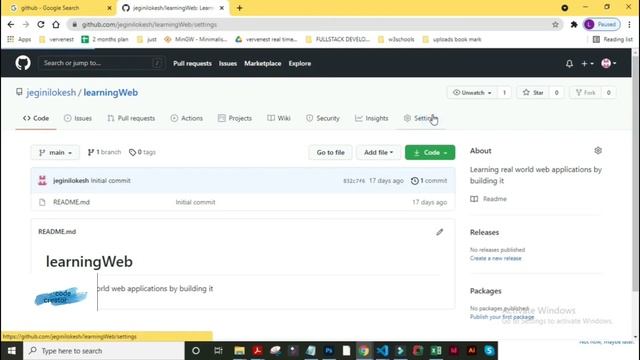This screenshot has height=360, width=640.
Task: View the 1 branch link
Action: [104, 152]
